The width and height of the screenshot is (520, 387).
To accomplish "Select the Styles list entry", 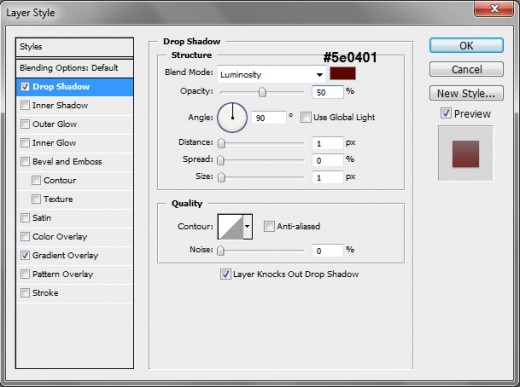I will [74, 47].
